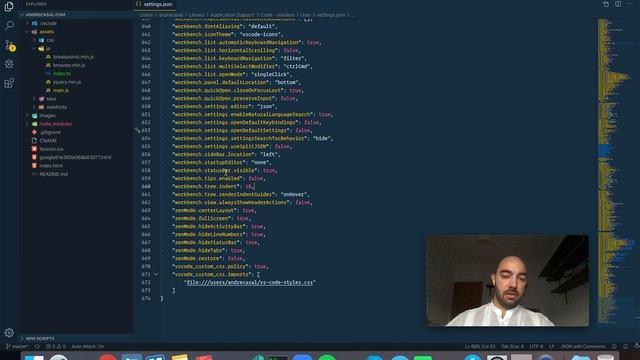Change the JSON with Comments language mode
The image size is (640, 360).
(582, 346)
